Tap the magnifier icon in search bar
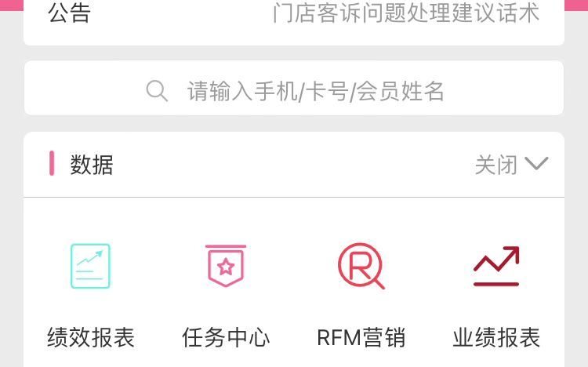The width and height of the screenshot is (588, 367). click(x=157, y=90)
